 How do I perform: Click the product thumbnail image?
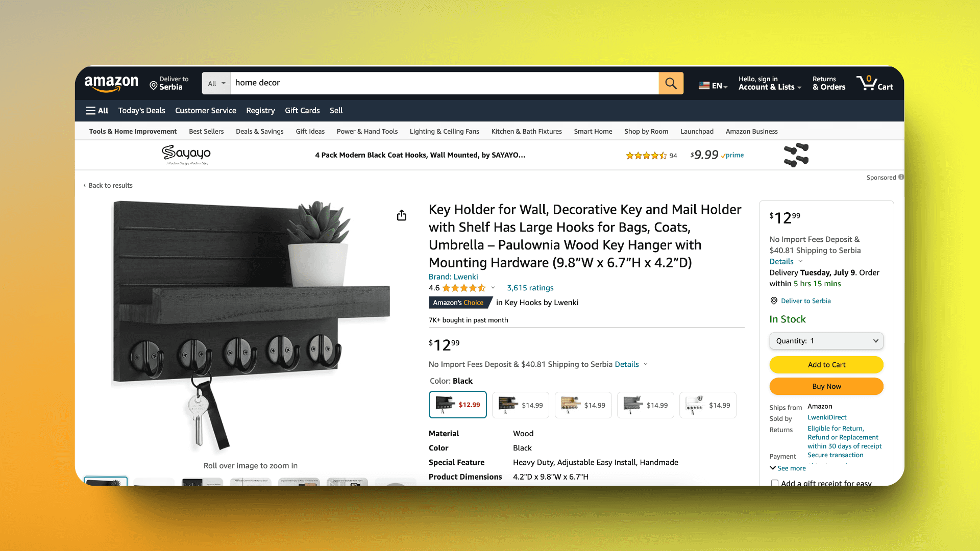pos(106,482)
